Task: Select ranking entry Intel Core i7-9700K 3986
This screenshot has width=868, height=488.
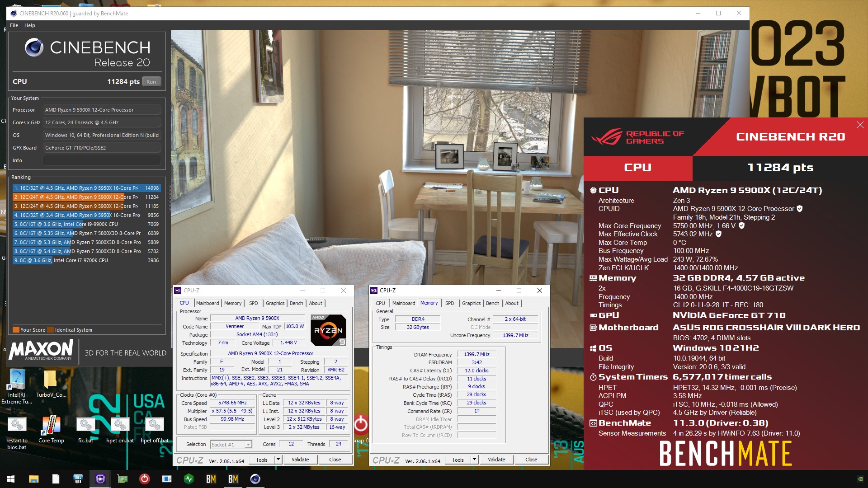Action: pyautogui.click(x=86, y=260)
